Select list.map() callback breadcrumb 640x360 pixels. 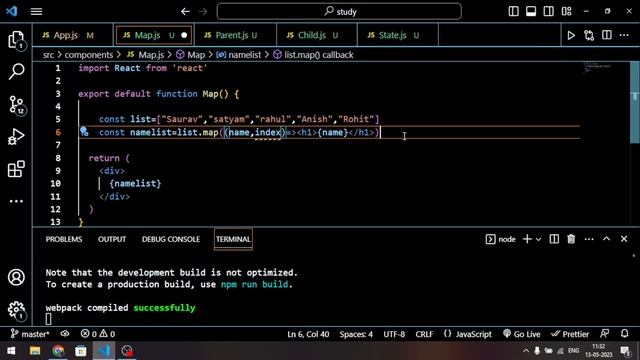click(x=313, y=55)
